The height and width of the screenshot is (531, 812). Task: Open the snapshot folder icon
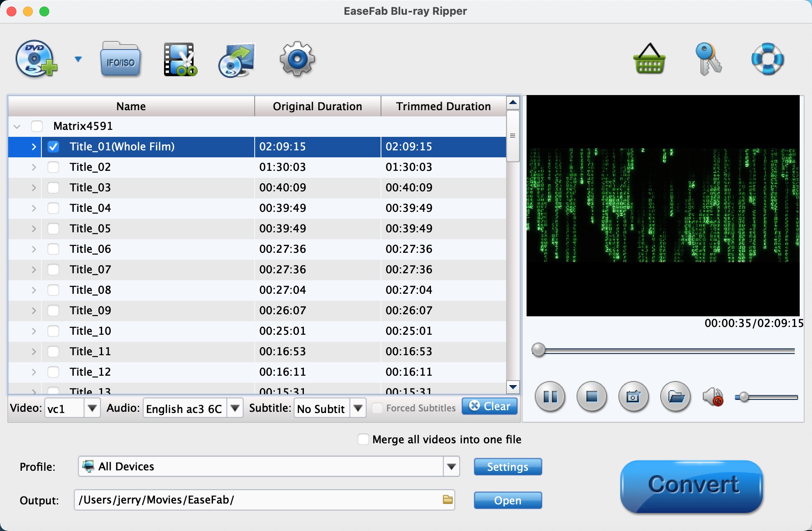click(676, 397)
